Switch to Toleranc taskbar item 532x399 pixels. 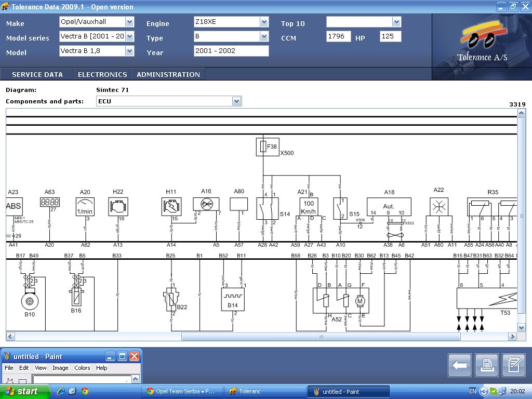click(264, 391)
